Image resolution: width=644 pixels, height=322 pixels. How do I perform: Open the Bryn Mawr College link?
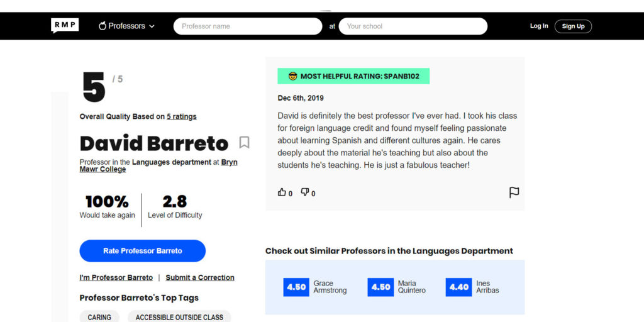pyautogui.click(x=158, y=165)
